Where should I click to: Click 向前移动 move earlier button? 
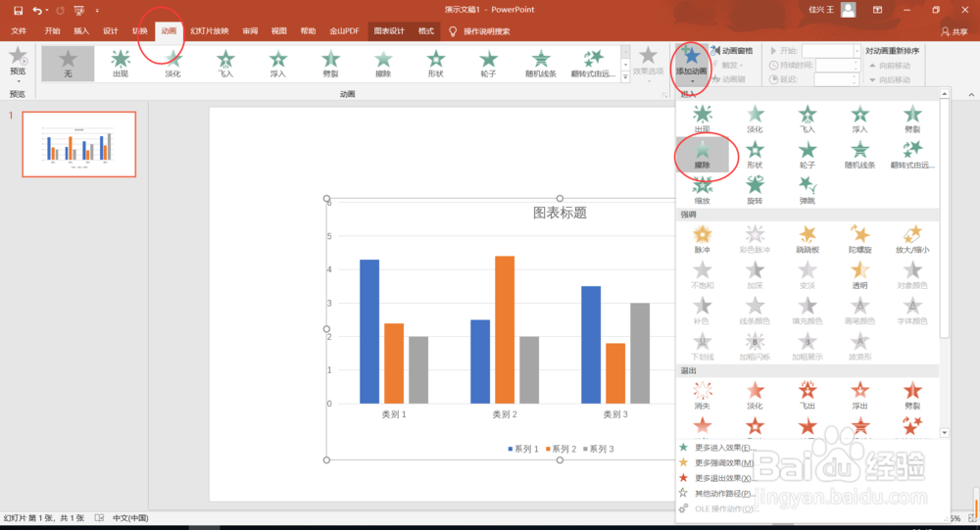tap(890, 65)
